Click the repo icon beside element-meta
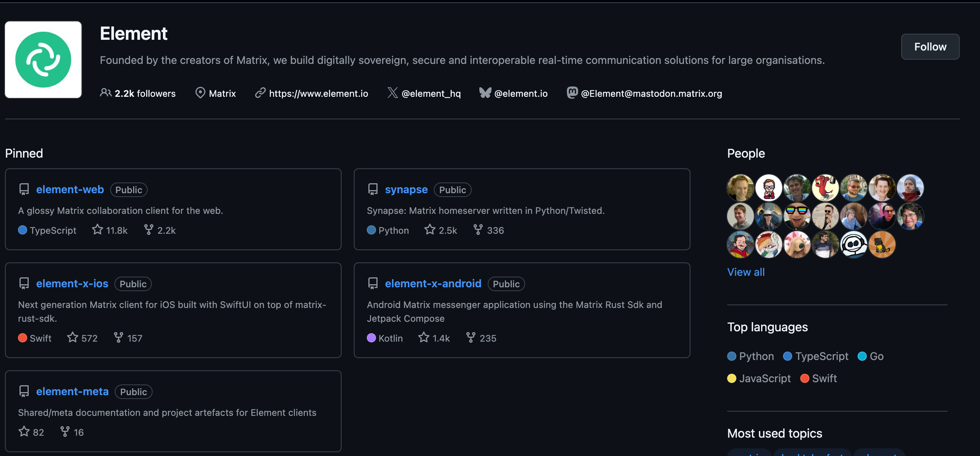Viewport: 980px width, 456px height. pos(24,391)
